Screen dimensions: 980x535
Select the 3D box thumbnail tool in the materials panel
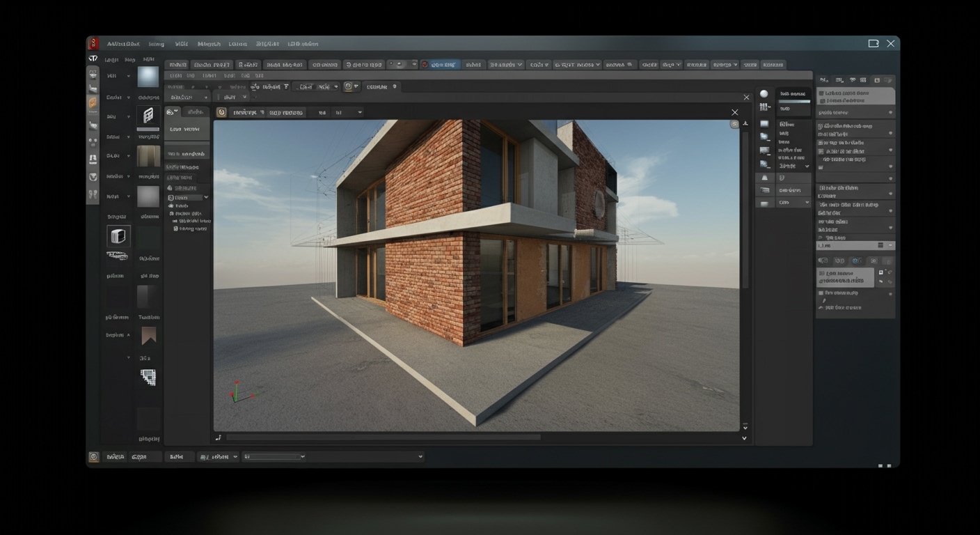[x=118, y=236]
